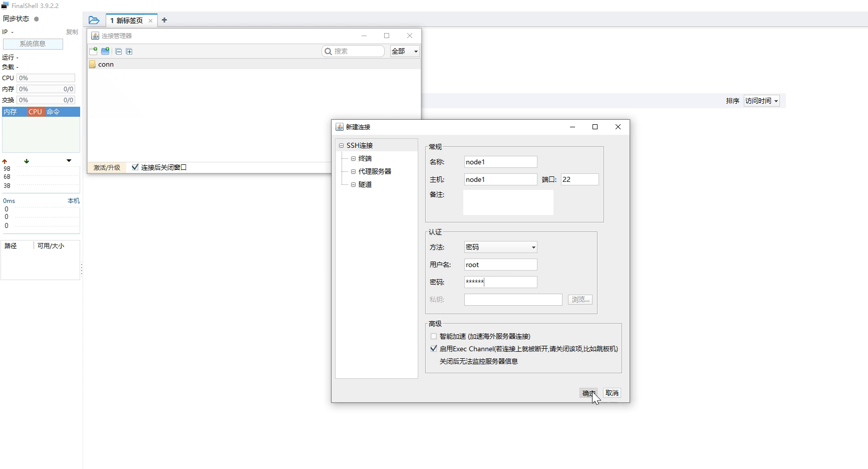Viewport: 868px width, 469px height.
Task: Disable the 启用Exec Channel option
Action: coord(433,348)
